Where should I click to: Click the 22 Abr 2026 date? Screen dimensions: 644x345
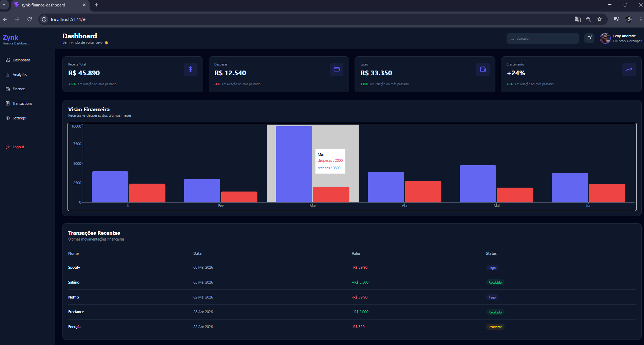click(203, 327)
